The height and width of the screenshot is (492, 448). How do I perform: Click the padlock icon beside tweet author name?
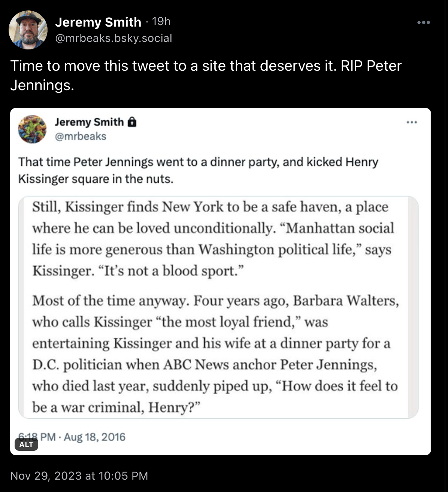[132, 122]
